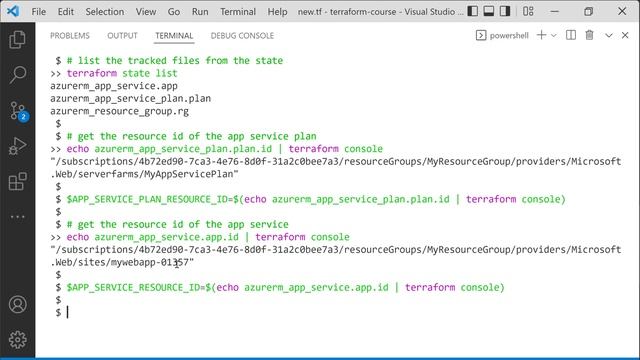Switch to the TERMINAL tab
Image resolution: width=640 pixels, height=360 pixels.
click(x=174, y=36)
